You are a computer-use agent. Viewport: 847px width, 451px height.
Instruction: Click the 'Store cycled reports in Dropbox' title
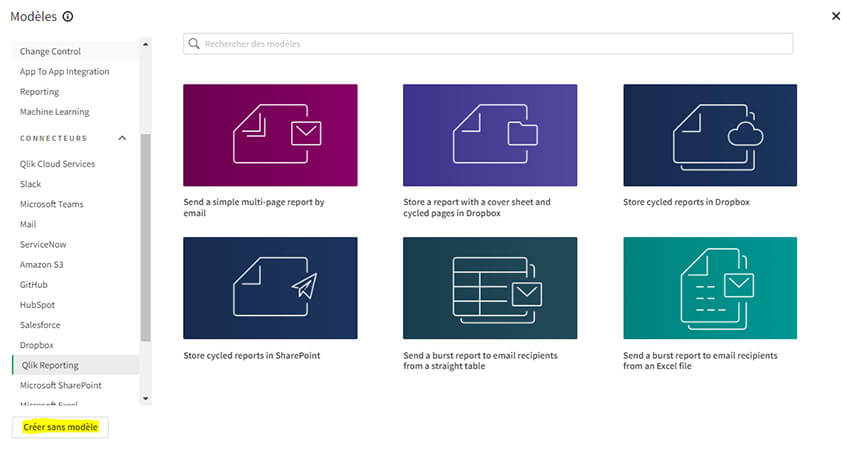tap(686, 202)
